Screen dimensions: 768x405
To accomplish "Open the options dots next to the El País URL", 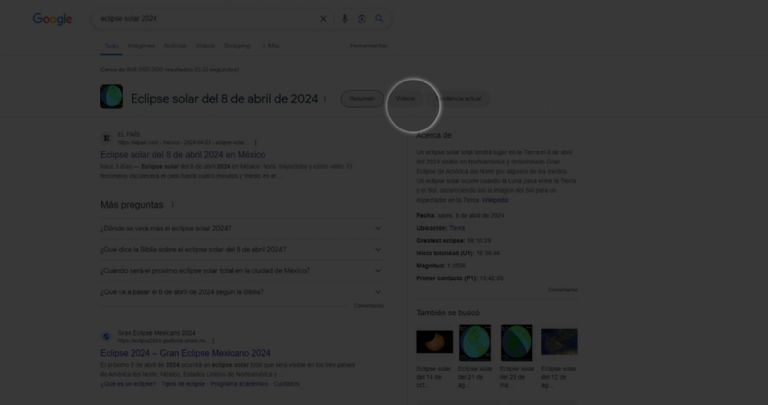I will point(255,143).
